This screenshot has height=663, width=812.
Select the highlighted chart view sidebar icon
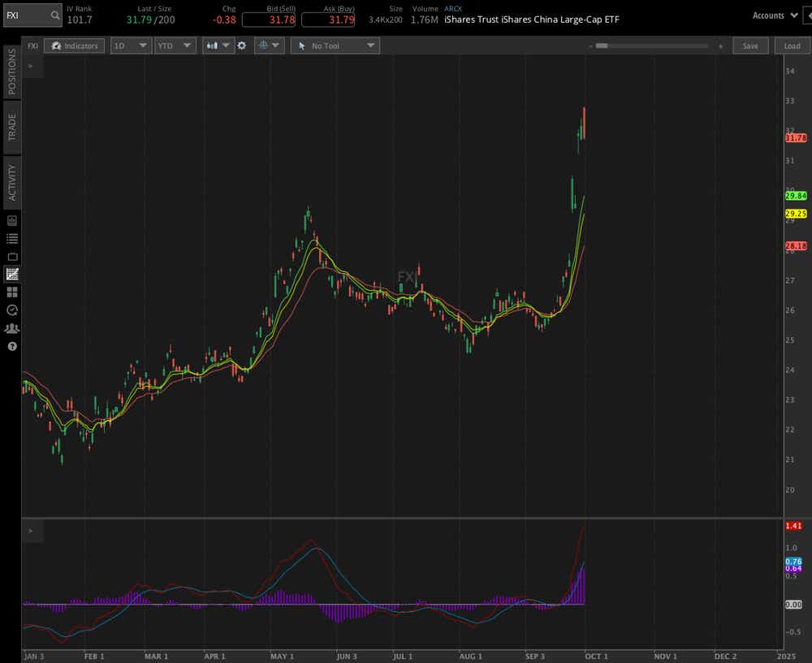(12, 274)
